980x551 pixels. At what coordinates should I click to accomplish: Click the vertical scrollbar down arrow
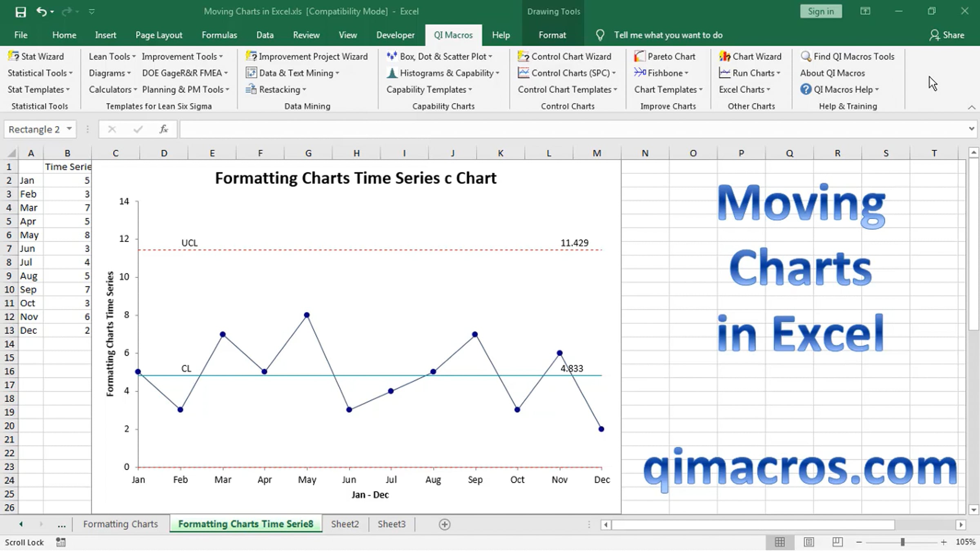point(974,509)
